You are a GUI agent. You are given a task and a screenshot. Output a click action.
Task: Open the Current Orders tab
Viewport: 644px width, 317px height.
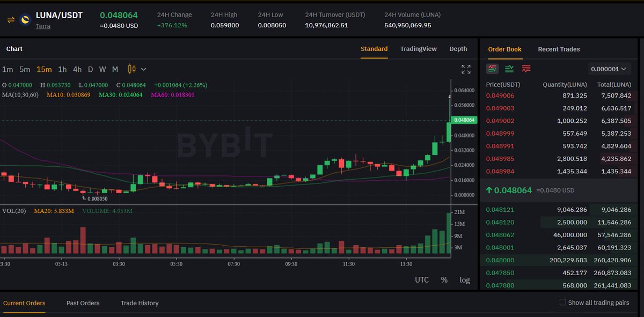(24, 303)
